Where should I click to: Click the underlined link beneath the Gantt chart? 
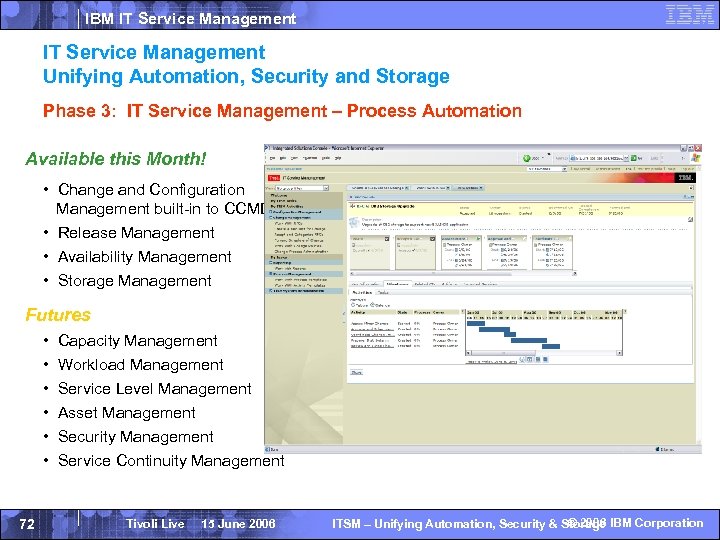click(x=492, y=362)
